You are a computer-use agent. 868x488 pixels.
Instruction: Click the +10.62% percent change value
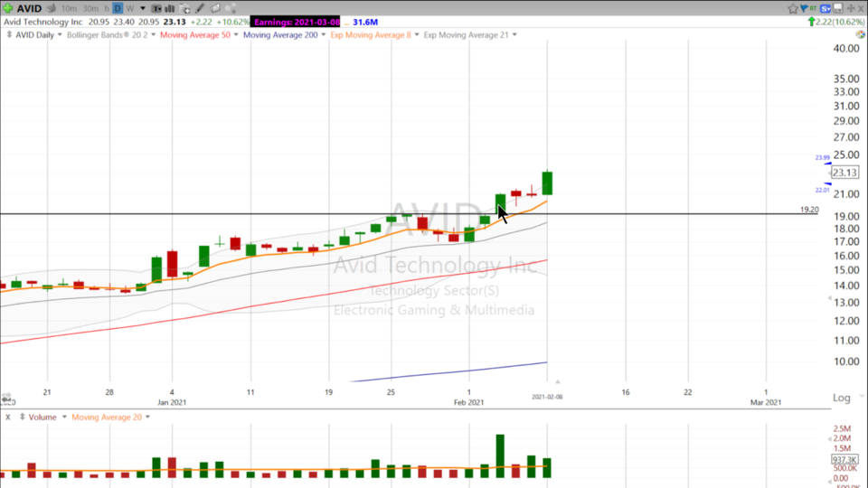coord(232,22)
